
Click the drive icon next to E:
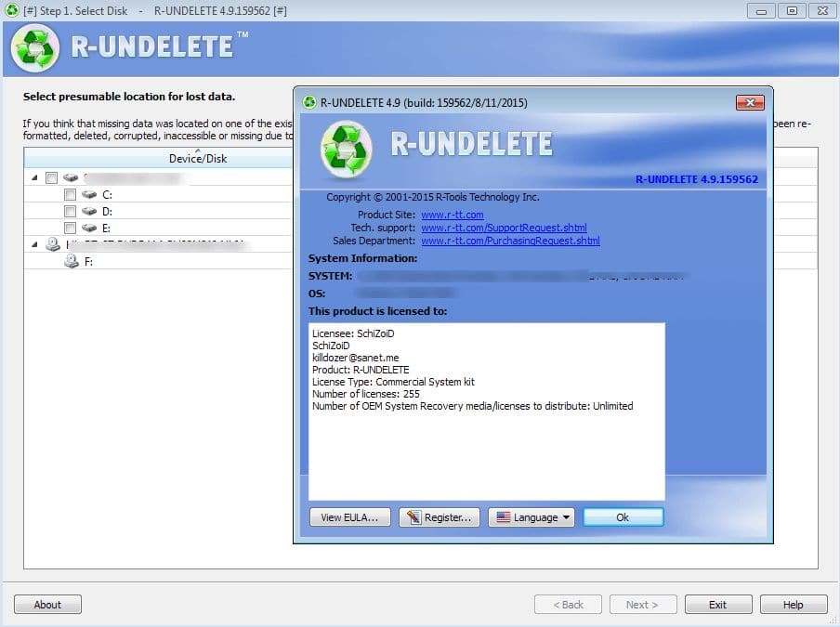pos(89,228)
